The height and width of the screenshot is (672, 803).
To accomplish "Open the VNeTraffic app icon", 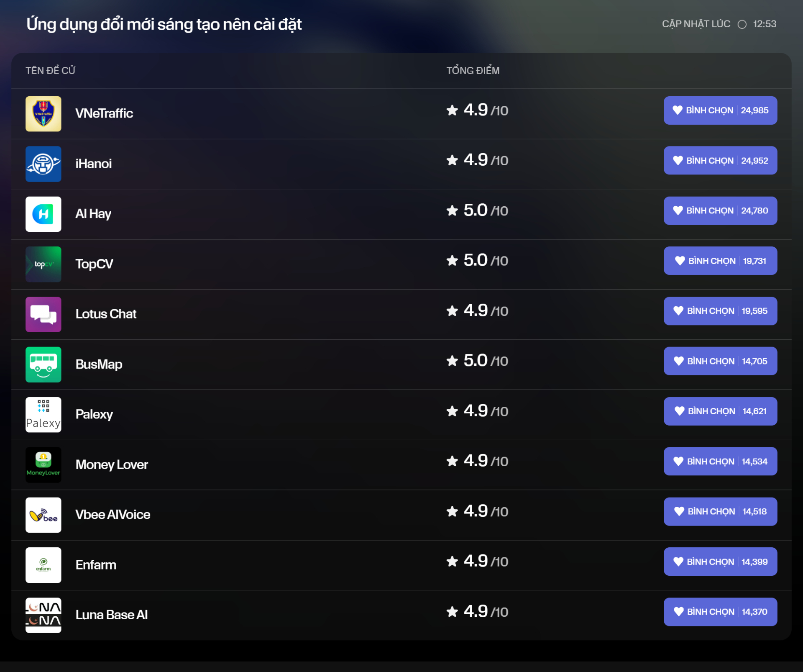I will click(x=43, y=114).
